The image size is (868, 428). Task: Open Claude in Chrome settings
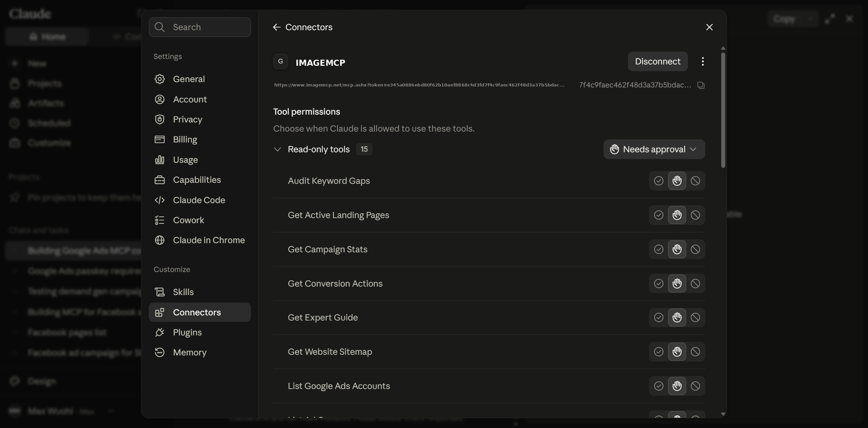(200, 240)
